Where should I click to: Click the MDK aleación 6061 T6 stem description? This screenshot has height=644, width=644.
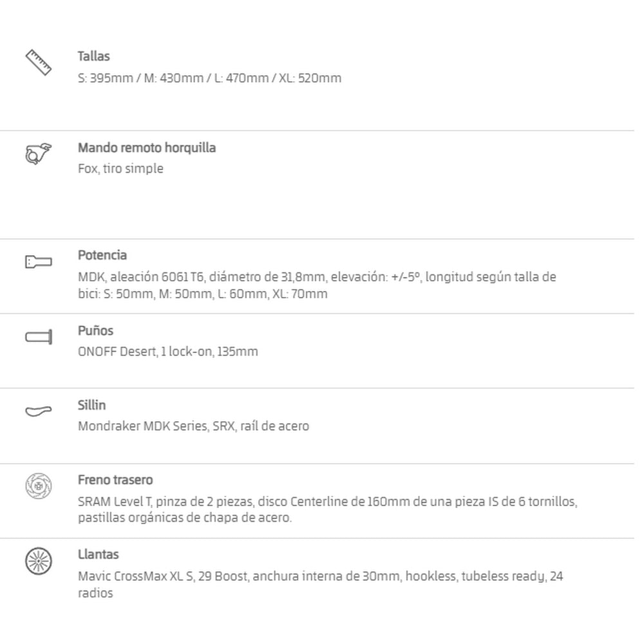tap(317, 285)
